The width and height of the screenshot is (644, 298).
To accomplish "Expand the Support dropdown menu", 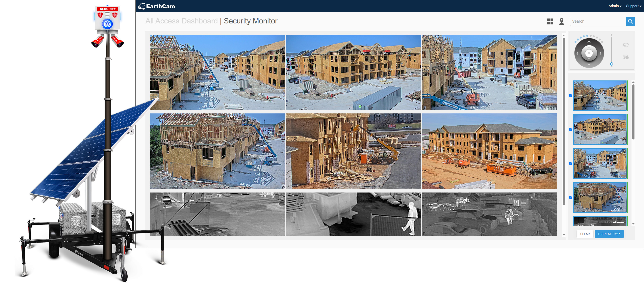I will point(633,6).
